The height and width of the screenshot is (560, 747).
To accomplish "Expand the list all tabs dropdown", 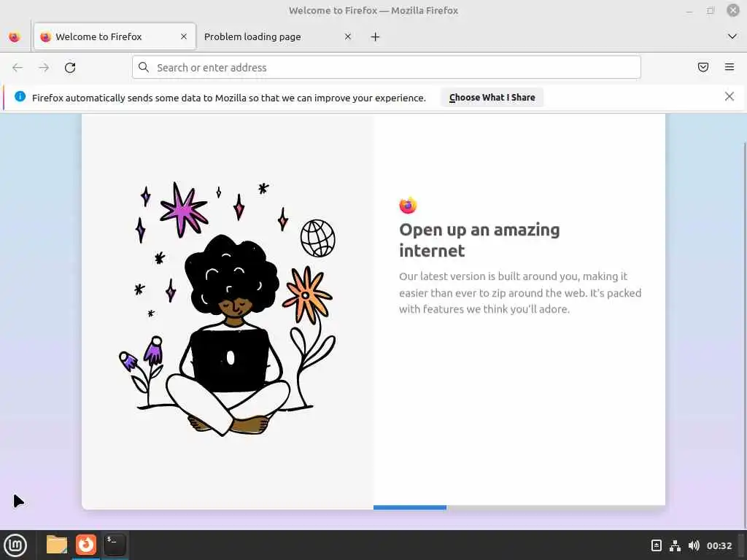I will [x=732, y=36].
